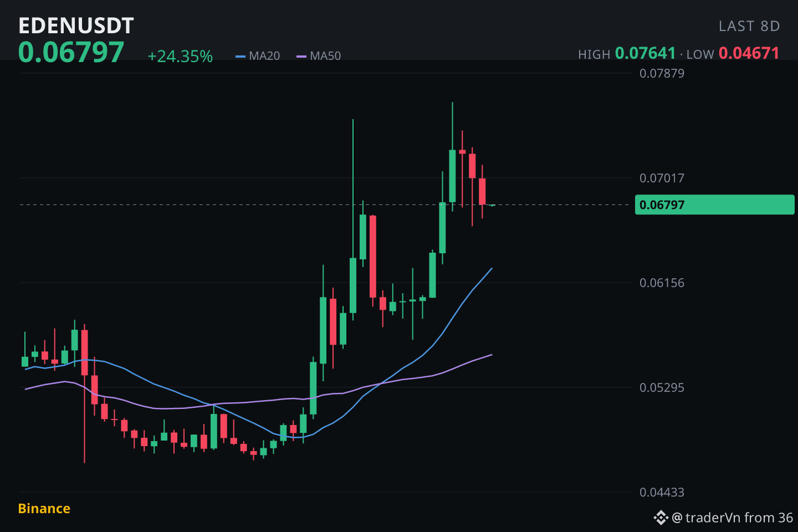
Task: Click the 0.04433 price axis label
Action: [x=662, y=493]
